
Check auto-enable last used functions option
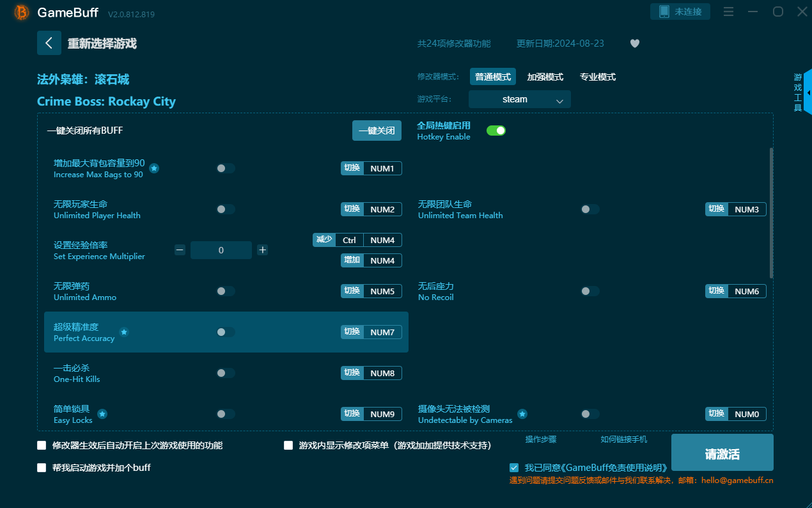coord(42,445)
